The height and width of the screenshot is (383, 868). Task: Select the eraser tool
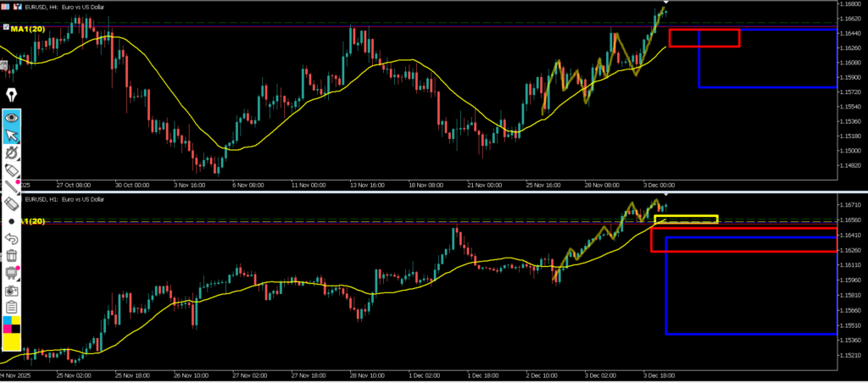tap(12, 204)
